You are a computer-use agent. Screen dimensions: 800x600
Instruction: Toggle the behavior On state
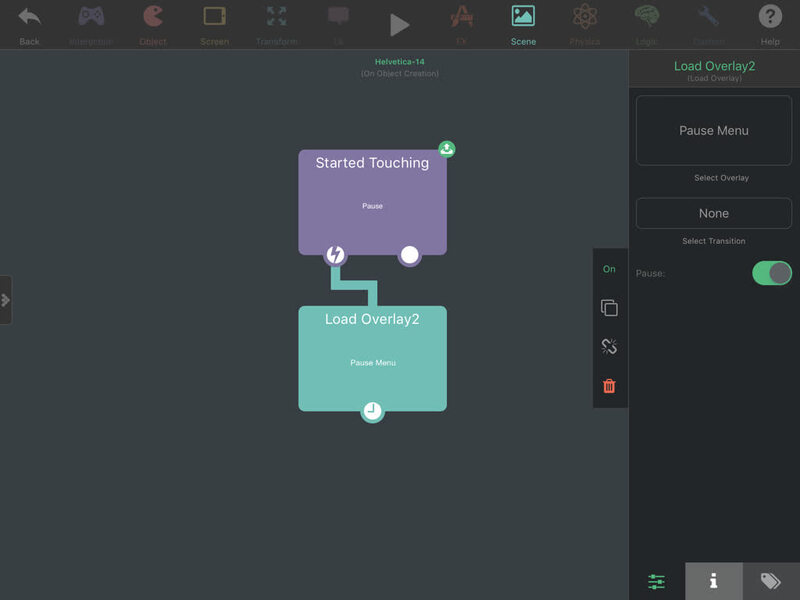click(x=609, y=269)
